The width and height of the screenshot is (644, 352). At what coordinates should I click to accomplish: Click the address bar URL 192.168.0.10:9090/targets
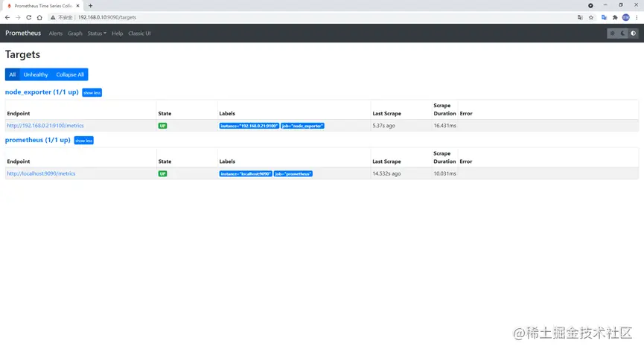point(106,17)
